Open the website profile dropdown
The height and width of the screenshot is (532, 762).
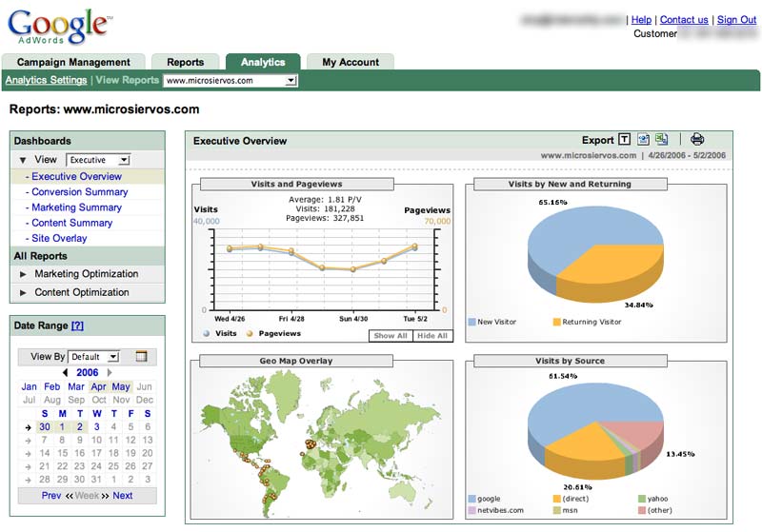[231, 81]
